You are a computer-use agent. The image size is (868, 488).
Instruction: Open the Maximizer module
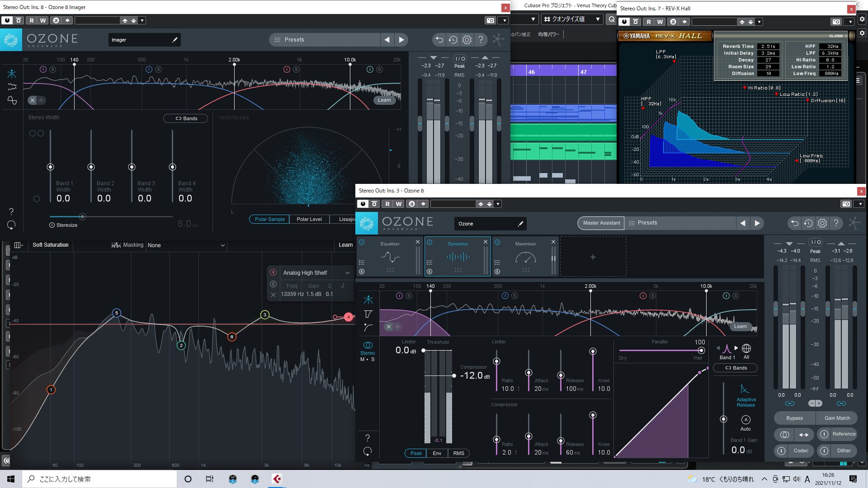pos(525,257)
